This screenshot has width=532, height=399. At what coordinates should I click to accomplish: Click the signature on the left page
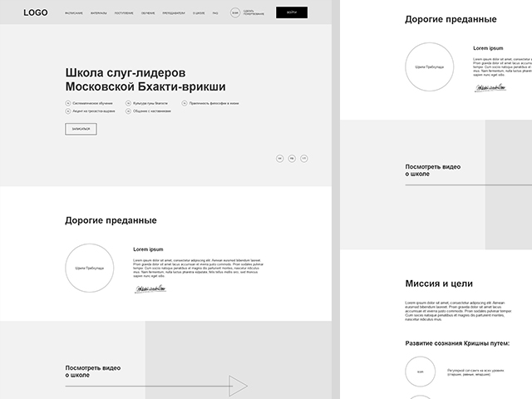(150, 288)
